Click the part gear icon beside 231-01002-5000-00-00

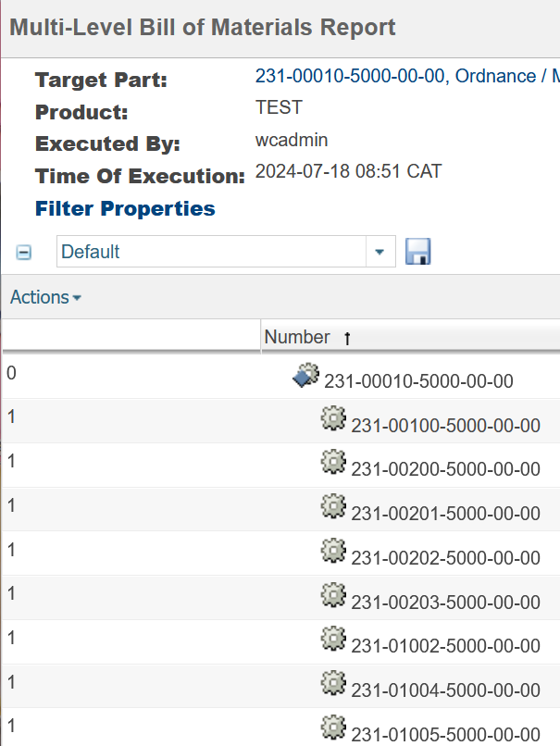[x=333, y=639]
